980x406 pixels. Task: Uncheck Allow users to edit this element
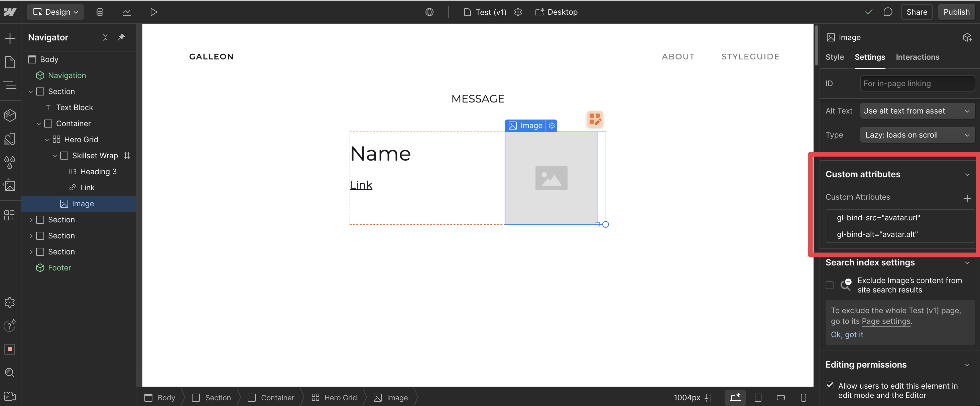[x=830, y=386]
